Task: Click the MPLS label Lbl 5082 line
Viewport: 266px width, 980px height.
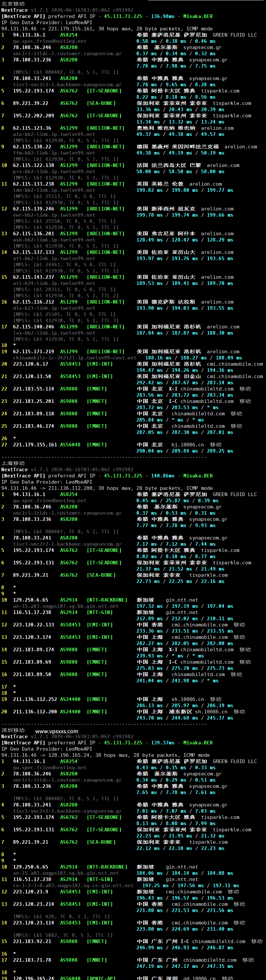Action: point(63,936)
